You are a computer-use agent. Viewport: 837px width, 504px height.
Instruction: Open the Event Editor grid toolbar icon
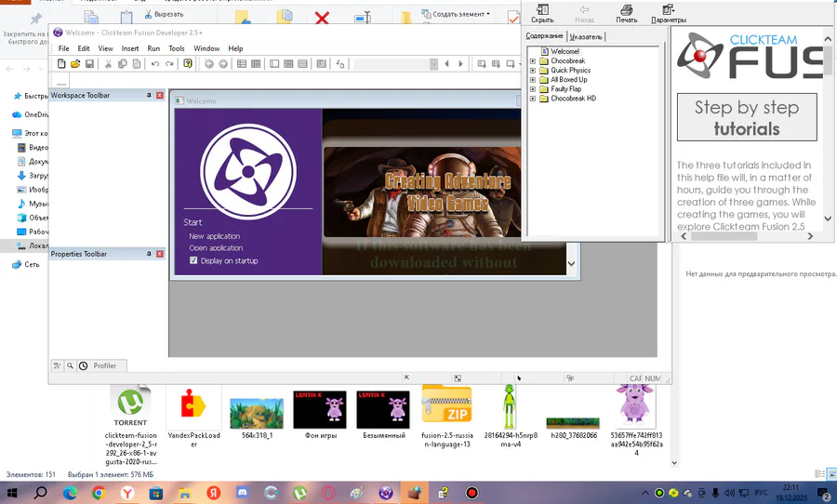pyautogui.click(x=289, y=64)
